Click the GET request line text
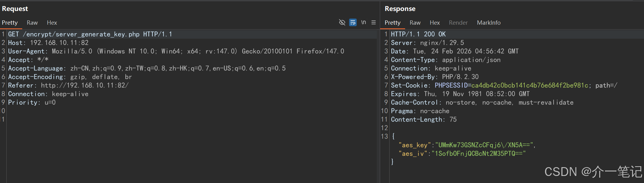 tap(90, 34)
